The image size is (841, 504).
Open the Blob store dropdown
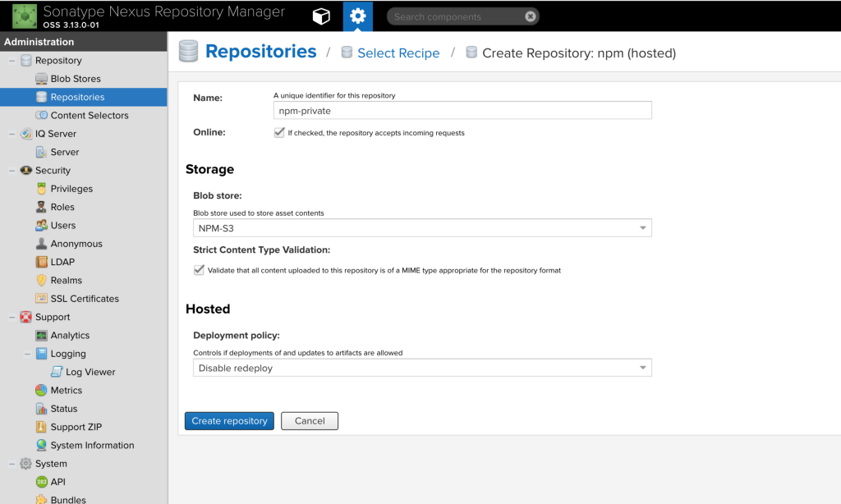[x=422, y=228]
